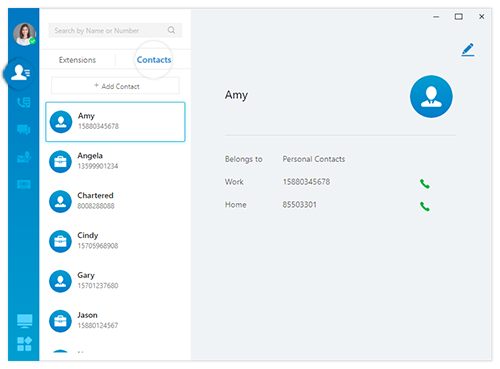Call Amy's Work number
Image resolution: width=500 pixels, height=369 pixels.
click(425, 183)
